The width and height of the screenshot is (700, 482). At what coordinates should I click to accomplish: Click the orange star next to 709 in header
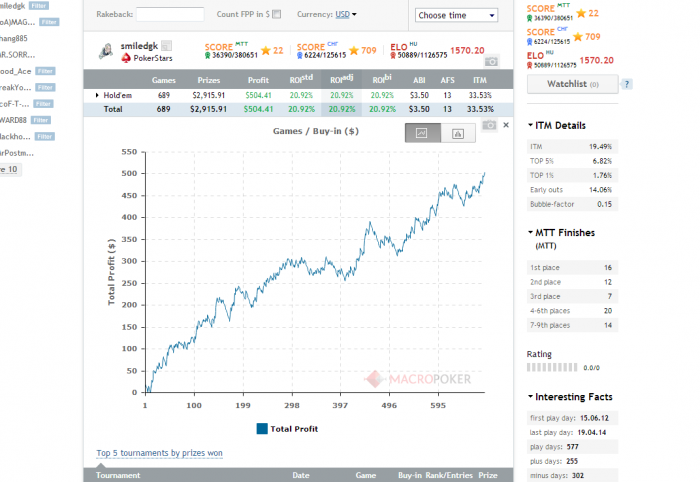[x=354, y=50]
